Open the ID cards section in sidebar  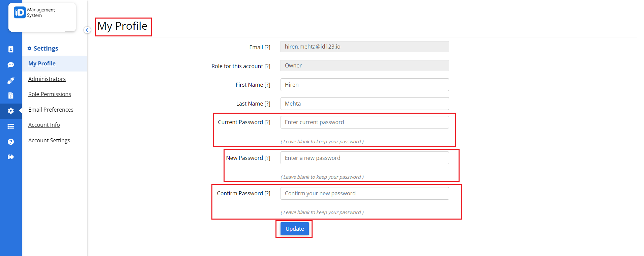coord(11,49)
